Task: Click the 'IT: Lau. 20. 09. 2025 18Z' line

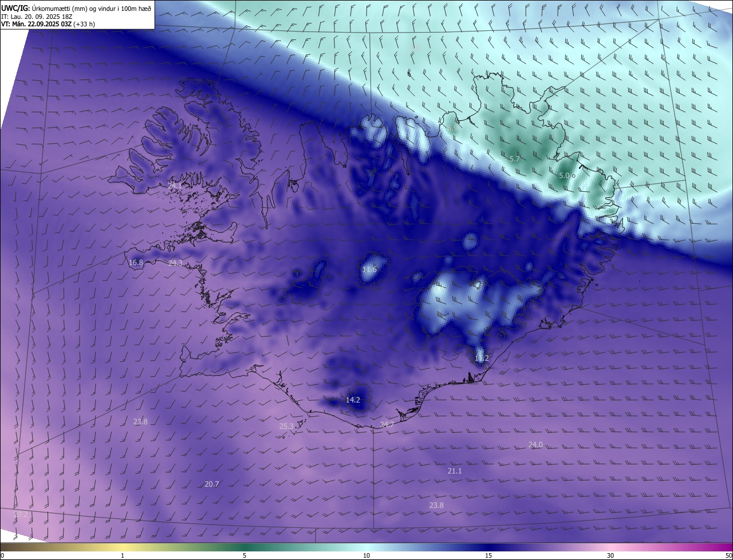Action: coord(36,16)
